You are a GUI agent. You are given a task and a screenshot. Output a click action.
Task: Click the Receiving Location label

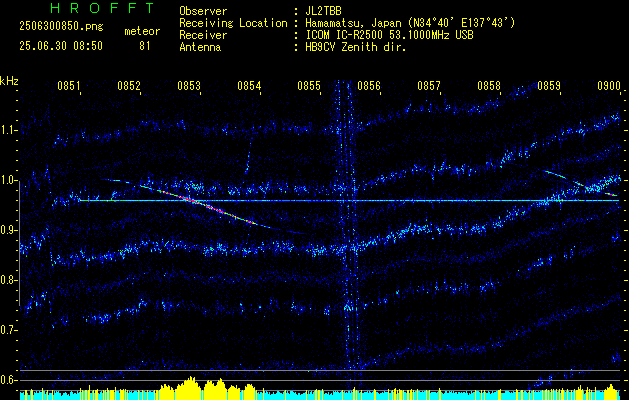pyautogui.click(x=233, y=23)
